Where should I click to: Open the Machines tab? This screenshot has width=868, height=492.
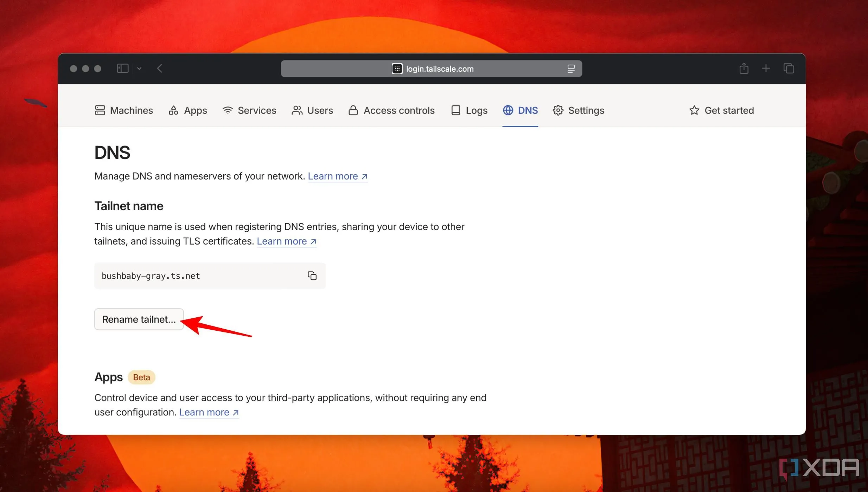[x=124, y=110]
